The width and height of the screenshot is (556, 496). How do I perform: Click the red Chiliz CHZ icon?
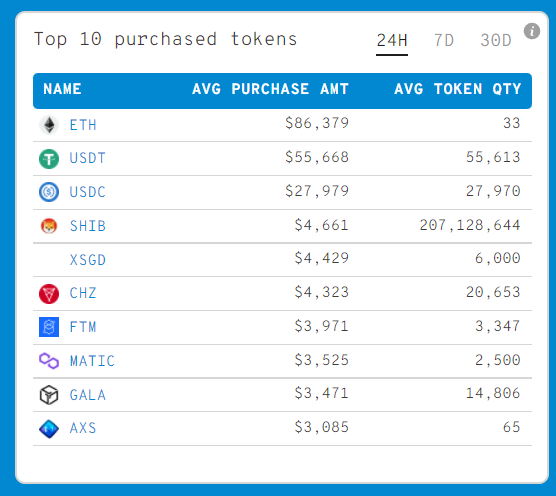[x=49, y=294]
